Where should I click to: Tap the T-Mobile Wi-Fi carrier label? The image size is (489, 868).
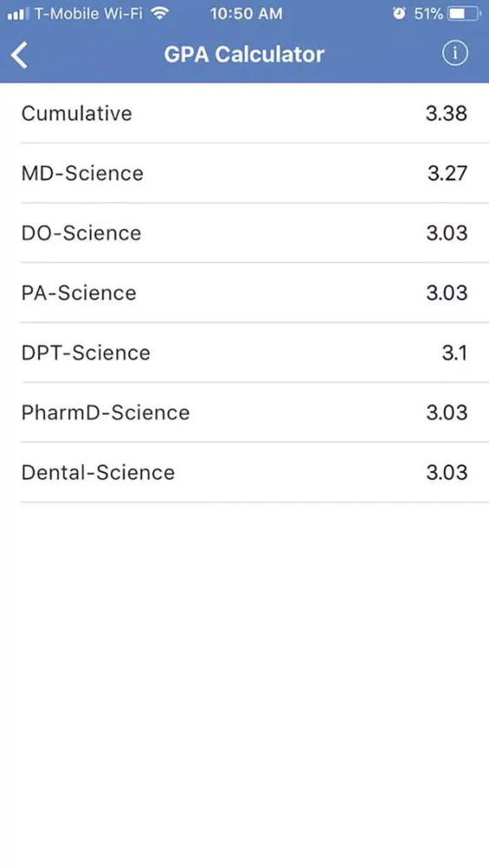[x=89, y=14]
